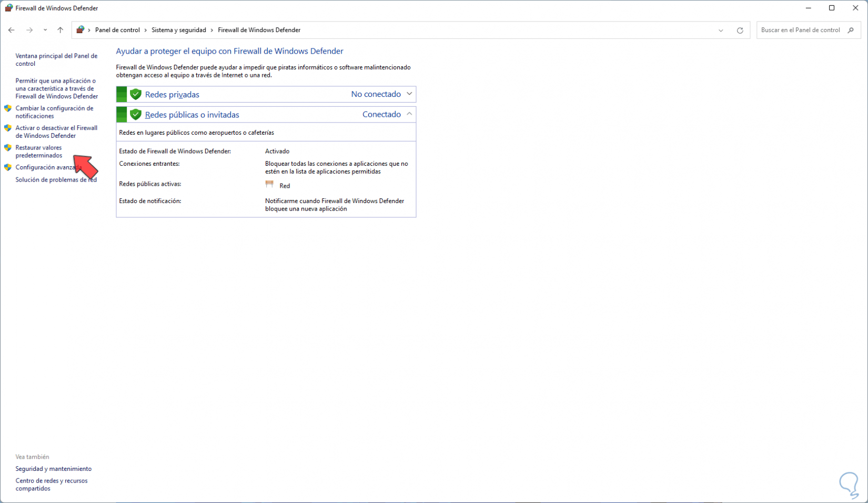Close the Firewall de Windows Defender window
The height and width of the screenshot is (503, 868).
coord(855,8)
